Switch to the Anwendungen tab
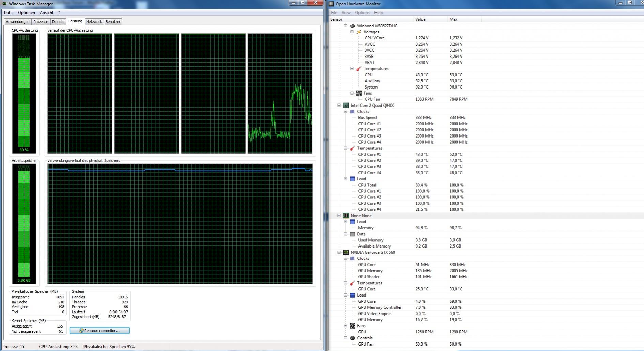The height and width of the screenshot is (351, 644). click(x=18, y=22)
